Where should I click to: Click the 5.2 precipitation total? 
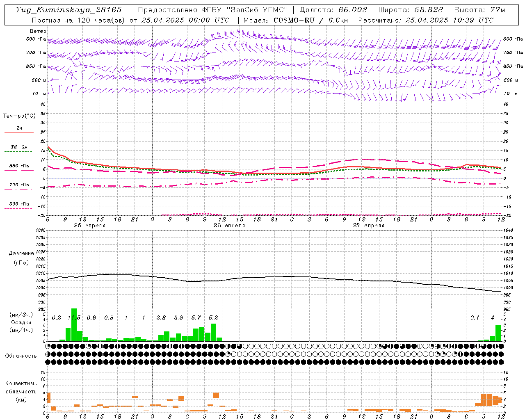click(213, 317)
